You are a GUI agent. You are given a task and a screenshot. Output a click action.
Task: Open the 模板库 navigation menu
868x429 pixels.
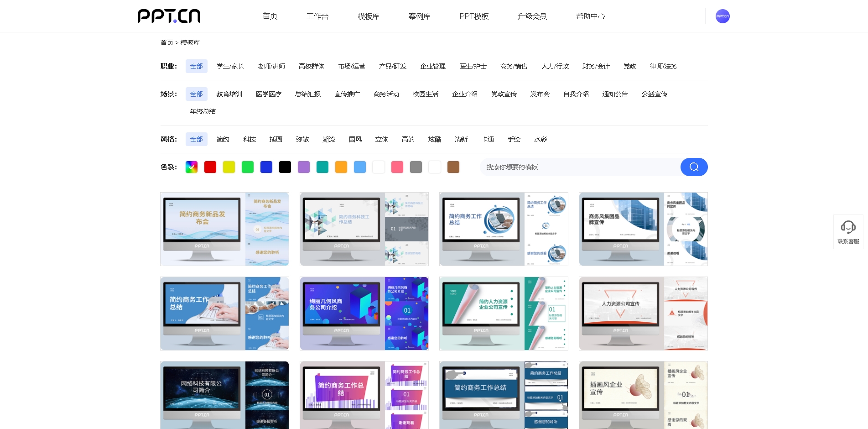pyautogui.click(x=368, y=16)
